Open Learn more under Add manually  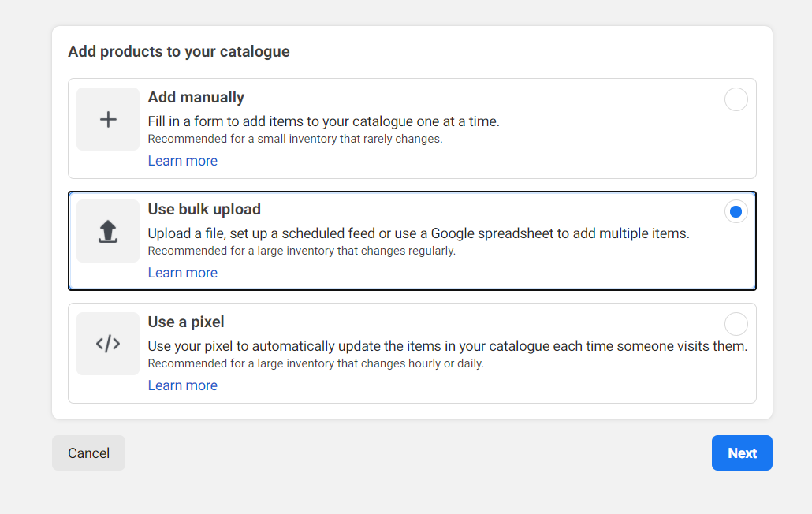[183, 161]
